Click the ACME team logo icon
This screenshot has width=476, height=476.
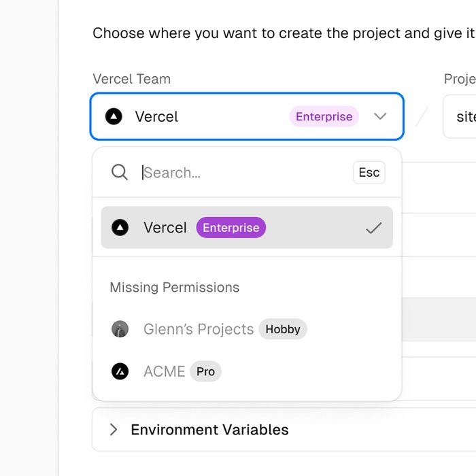pos(120,371)
